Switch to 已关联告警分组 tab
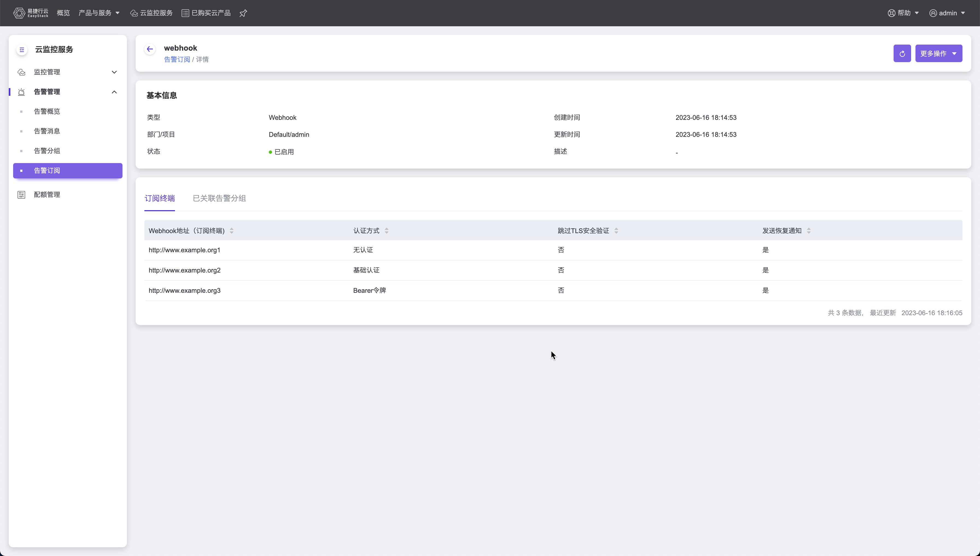 219,198
